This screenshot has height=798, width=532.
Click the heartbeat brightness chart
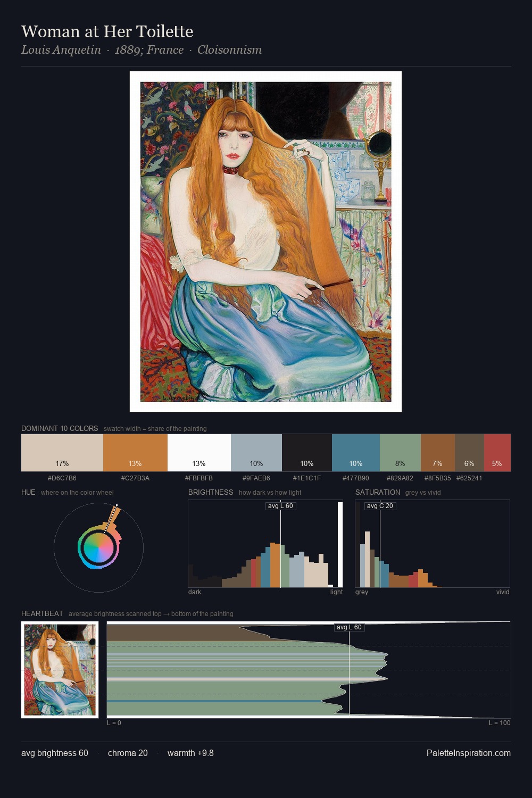pos(309,670)
